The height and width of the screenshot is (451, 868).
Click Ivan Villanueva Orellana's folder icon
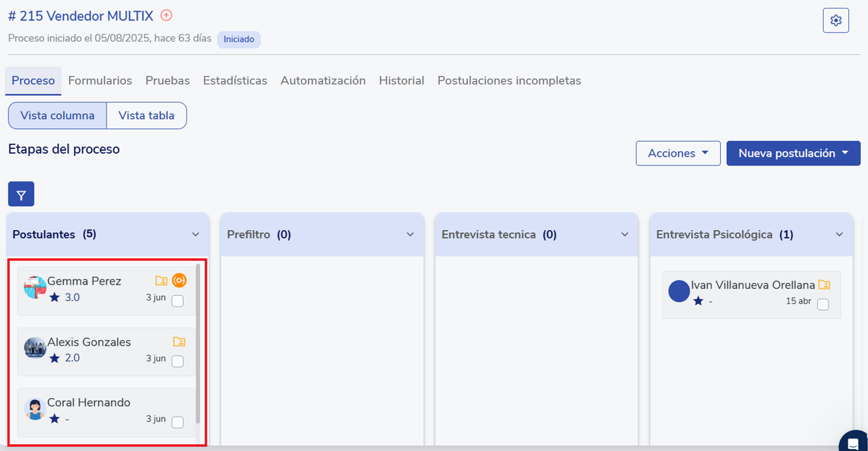point(824,285)
